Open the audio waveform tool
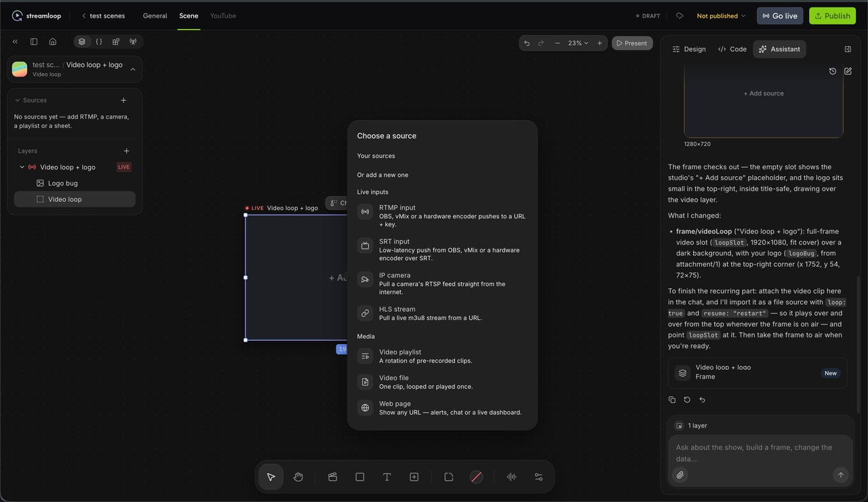This screenshot has height=502, width=868. tap(511, 477)
